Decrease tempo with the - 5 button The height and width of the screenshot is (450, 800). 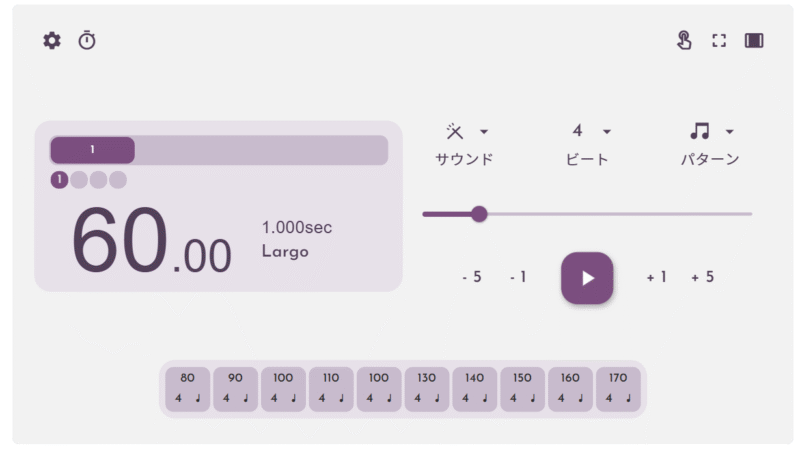pyautogui.click(x=472, y=277)
